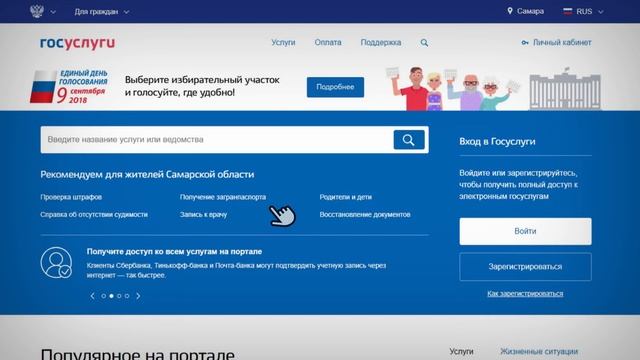Click the magnifier icon in the top navigation
This screenshot has height=360, width=640.
424,43
